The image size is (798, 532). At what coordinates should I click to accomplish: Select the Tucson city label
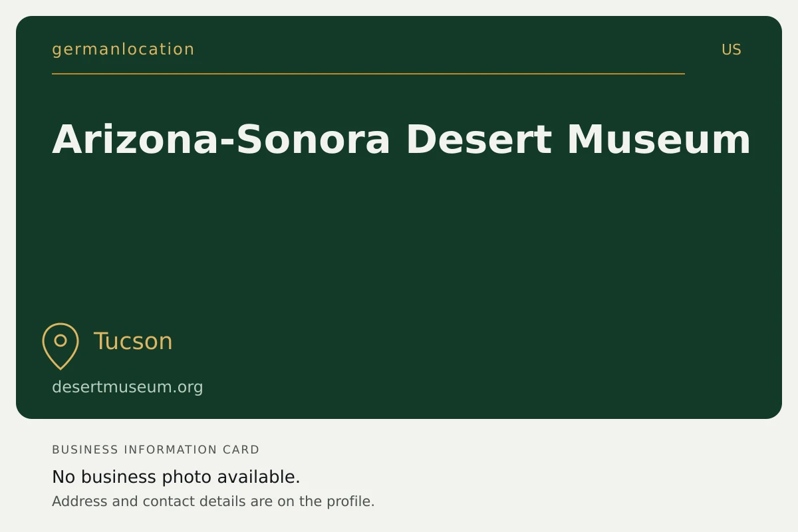[x=133, y=341]
